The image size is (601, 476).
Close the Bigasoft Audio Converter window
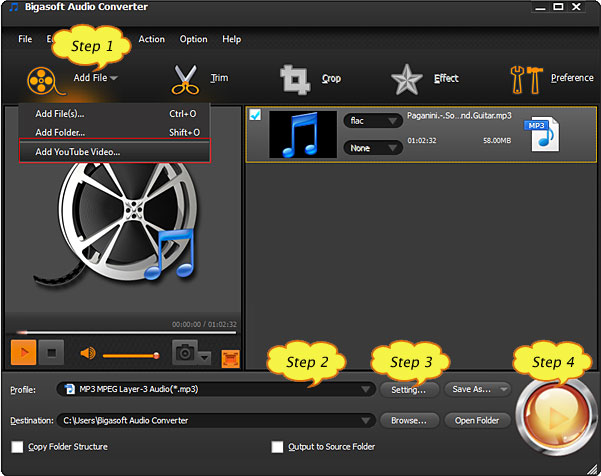(576, 7)
